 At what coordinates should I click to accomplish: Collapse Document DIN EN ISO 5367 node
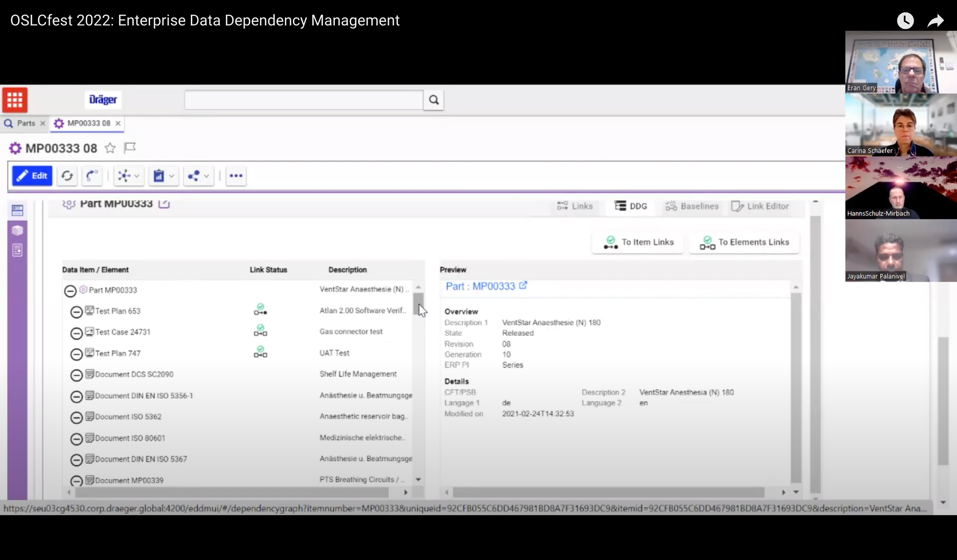click(x=76, y=460)
